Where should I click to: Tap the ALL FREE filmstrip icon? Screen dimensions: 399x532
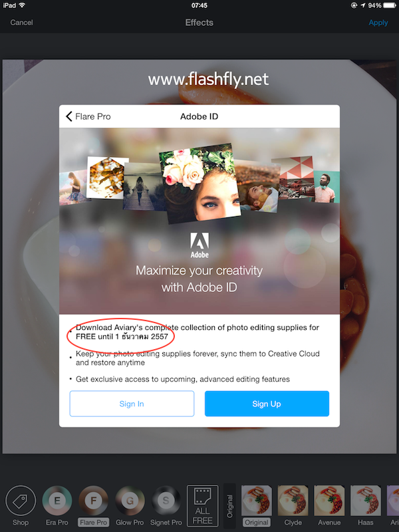coord(203,505)
